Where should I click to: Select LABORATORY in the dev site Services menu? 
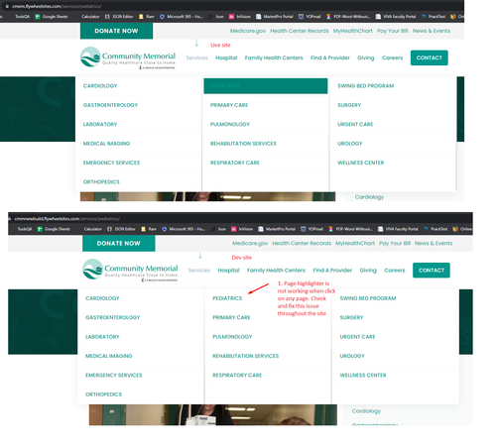point(102,337)
